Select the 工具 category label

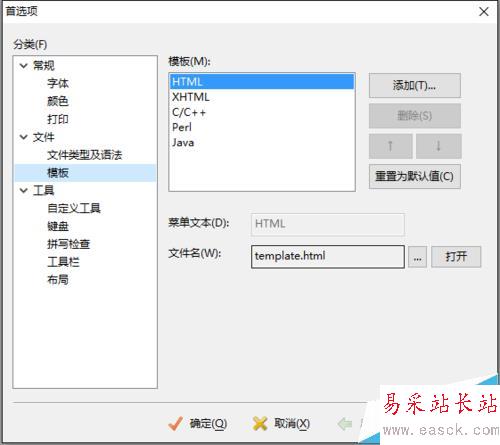(x=44, y=190)
